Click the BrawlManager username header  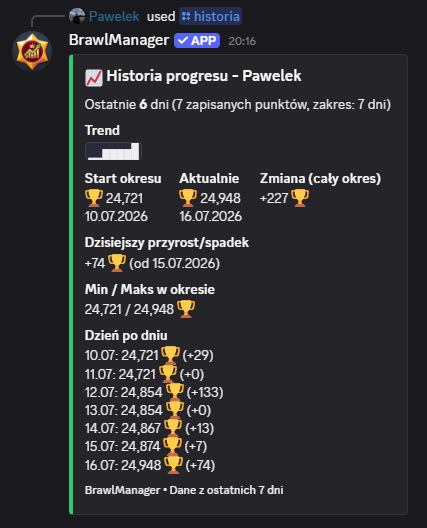click(x=119, y=40)
